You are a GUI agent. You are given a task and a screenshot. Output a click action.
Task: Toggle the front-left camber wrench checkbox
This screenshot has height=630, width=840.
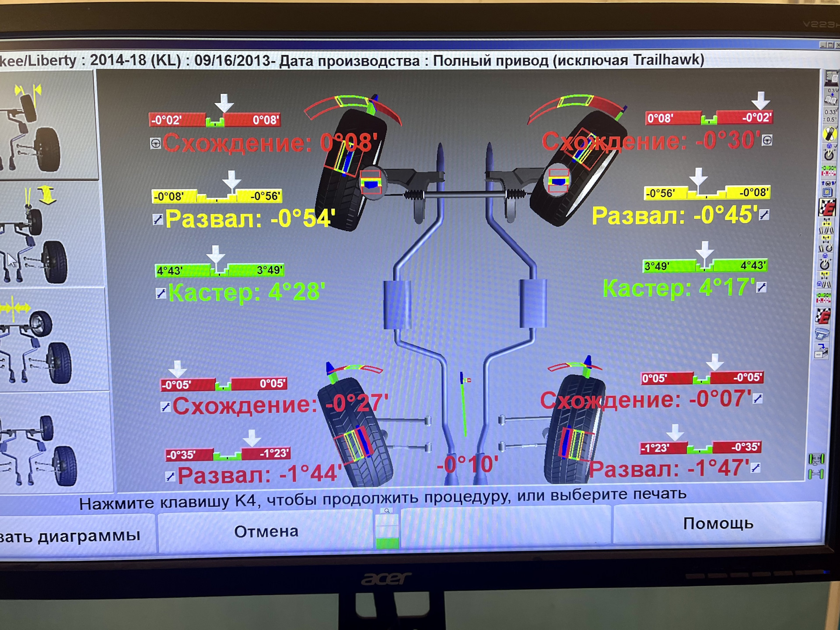(158, 220)
